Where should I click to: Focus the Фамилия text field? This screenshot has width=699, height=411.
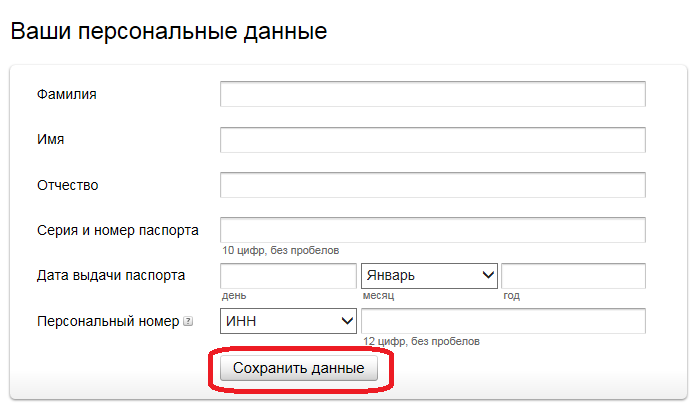(432, 94)
